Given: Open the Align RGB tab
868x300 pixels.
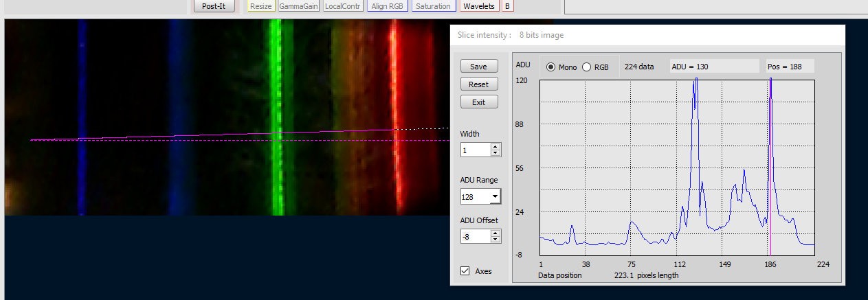Looking at the screenshot, I should point(388,6).
